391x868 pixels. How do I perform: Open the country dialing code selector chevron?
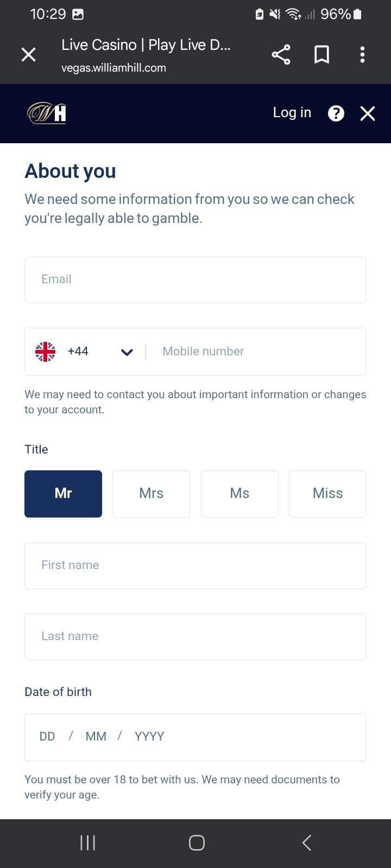(127, 352)
